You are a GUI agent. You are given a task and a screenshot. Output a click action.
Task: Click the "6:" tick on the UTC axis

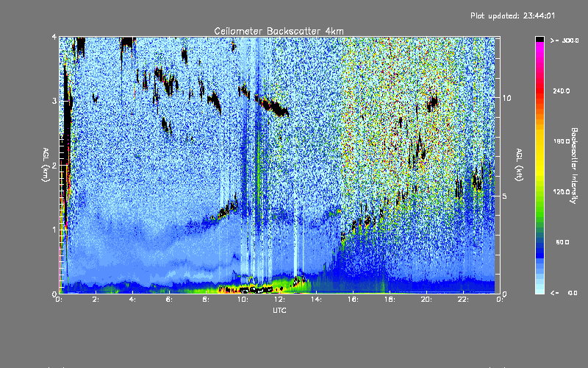tap(169, 300)
